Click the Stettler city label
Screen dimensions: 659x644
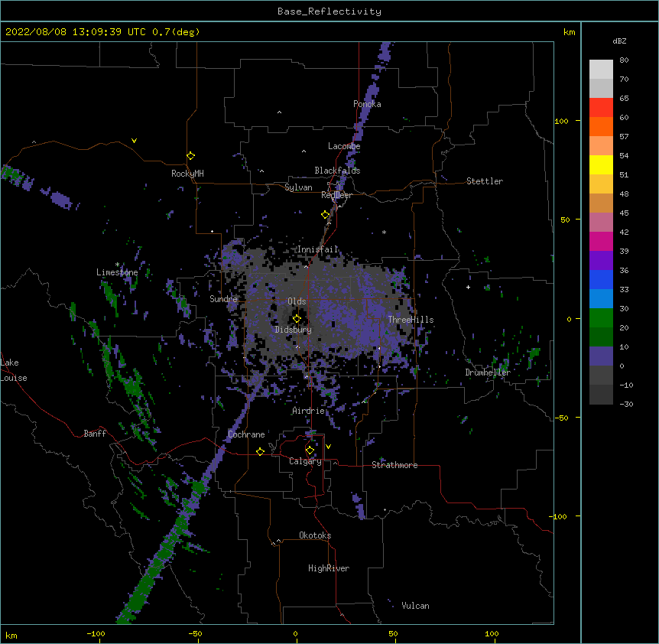(485, 181)
